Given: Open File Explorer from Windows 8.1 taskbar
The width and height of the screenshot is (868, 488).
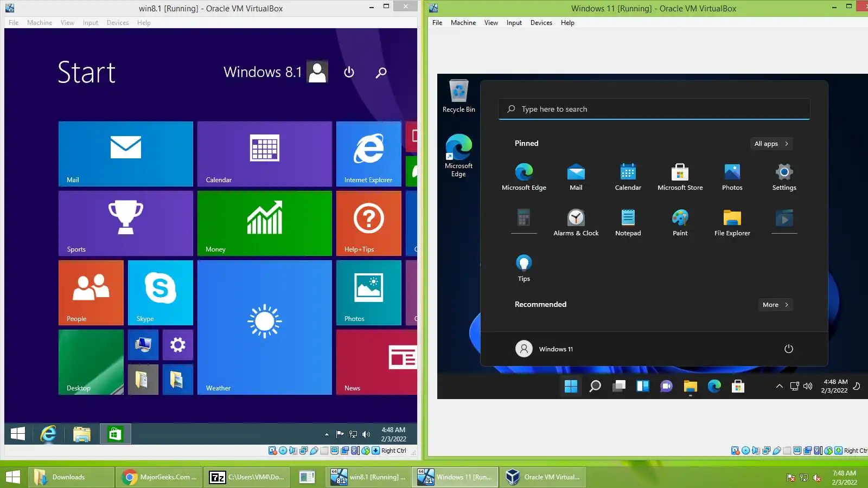Looking at the screenshot, I should point(82,434).
